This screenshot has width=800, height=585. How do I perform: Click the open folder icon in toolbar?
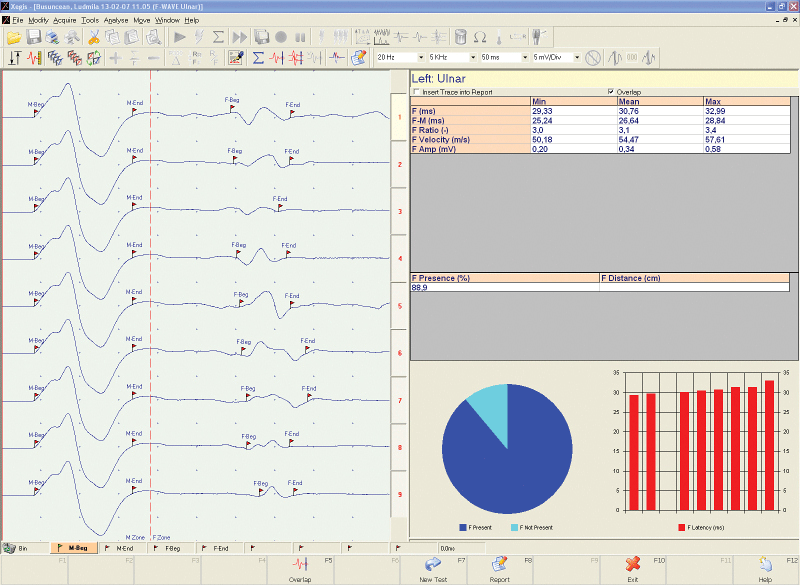(14, 37)
